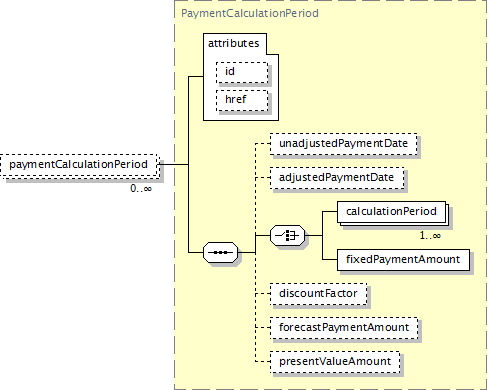487x390 pixels.
Task: Select the paymentCalculationPeriod element box
Action: (x=79, y=165)
